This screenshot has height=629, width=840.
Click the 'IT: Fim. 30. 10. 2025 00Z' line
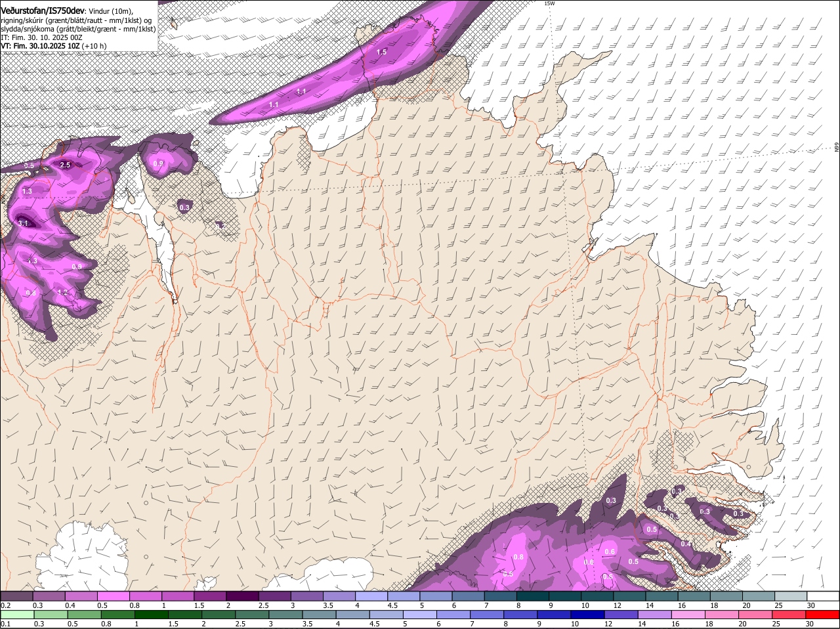(x=41, y=37)
